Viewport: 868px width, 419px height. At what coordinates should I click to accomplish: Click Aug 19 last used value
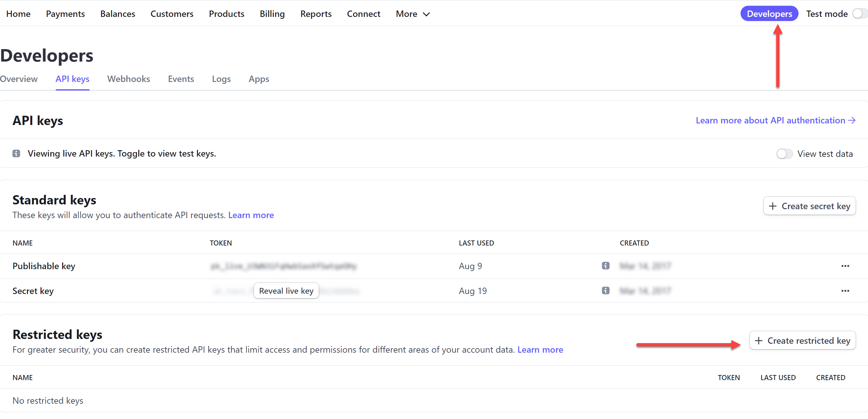473,291
